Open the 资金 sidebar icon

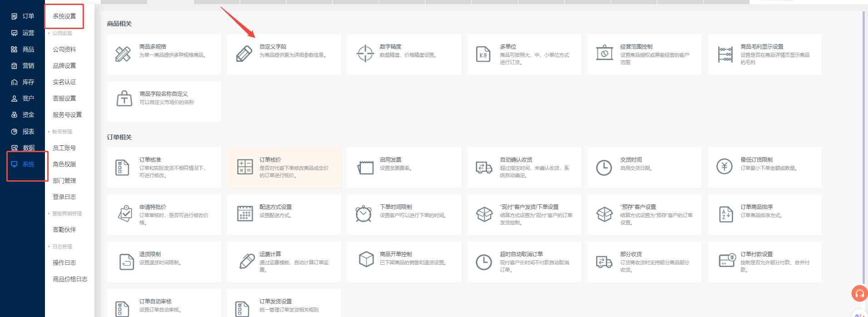pos(14,115)
